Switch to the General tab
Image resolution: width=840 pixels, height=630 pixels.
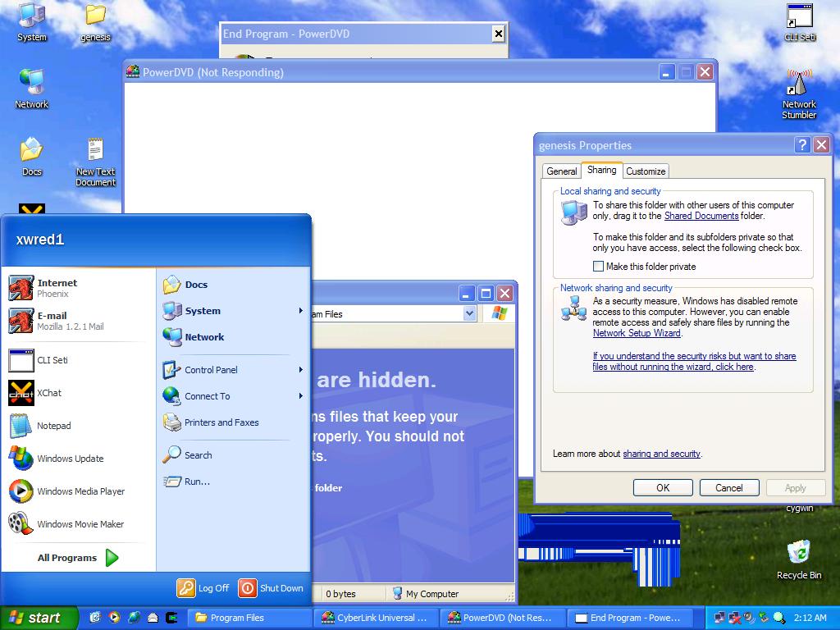[561, 171]
